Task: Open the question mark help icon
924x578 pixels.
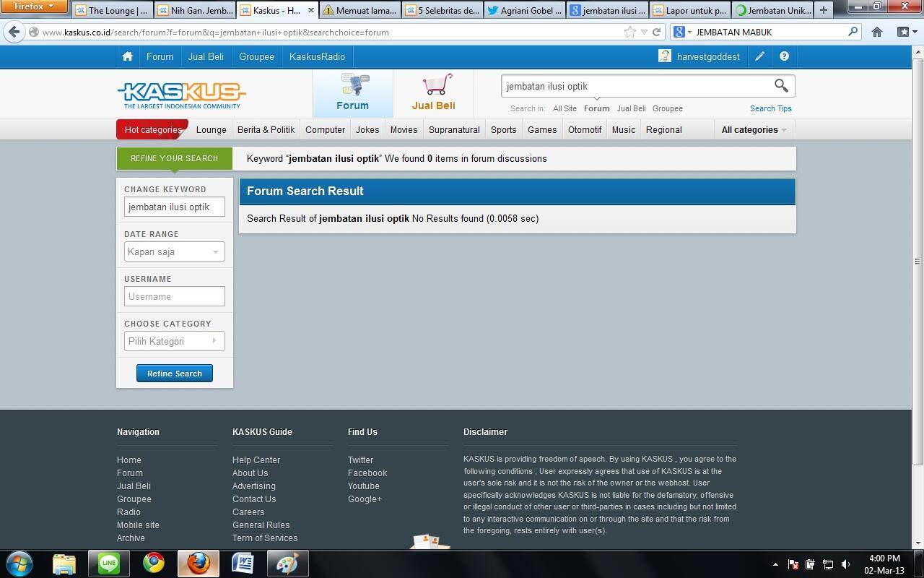Action: (x=784, y=56)
